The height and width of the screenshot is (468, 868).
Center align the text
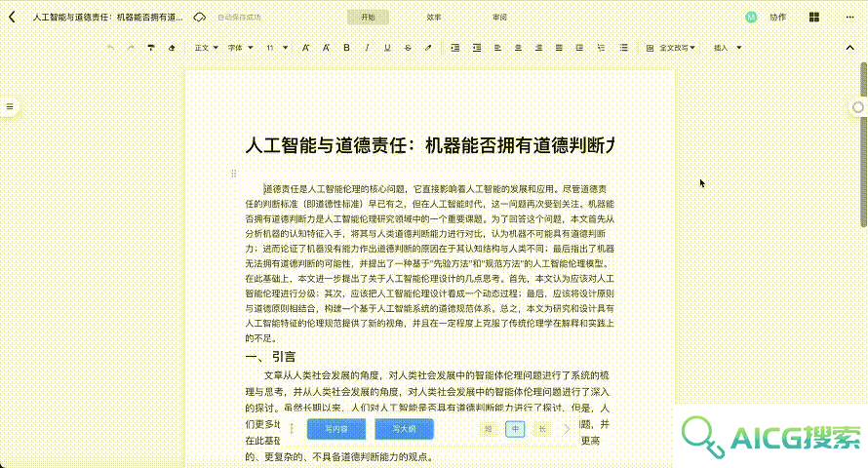click(518, 48)
